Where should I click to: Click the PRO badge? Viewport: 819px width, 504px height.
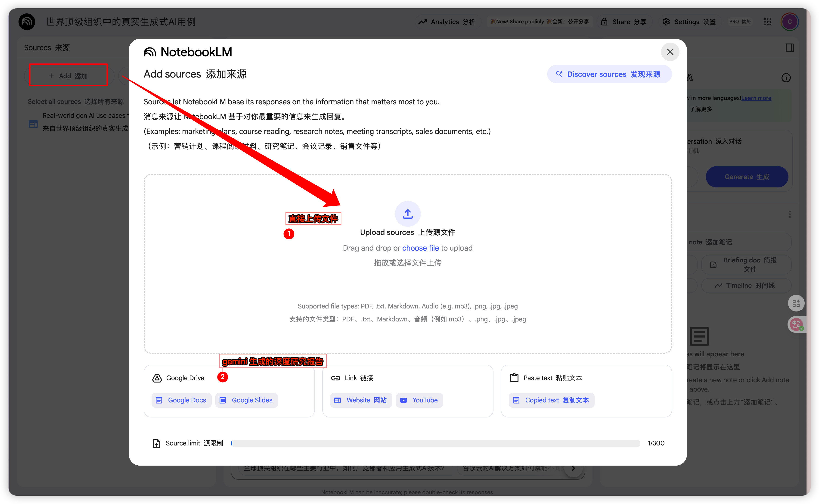(740, 22)
